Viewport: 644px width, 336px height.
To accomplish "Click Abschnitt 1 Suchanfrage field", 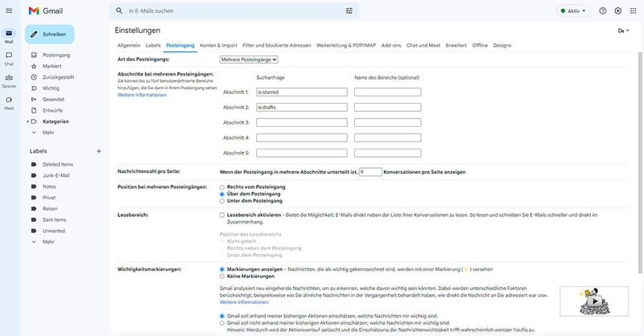I will point(302,92).
